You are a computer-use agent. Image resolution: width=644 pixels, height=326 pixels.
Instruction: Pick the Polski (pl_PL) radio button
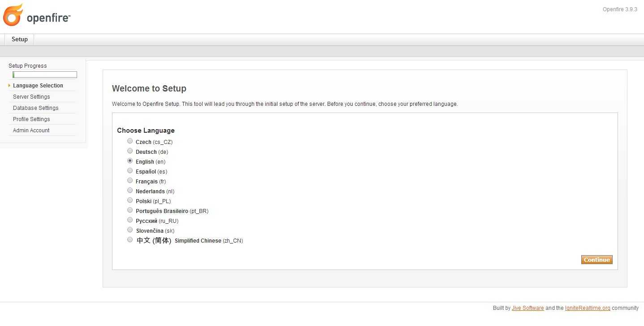[130, 200]
